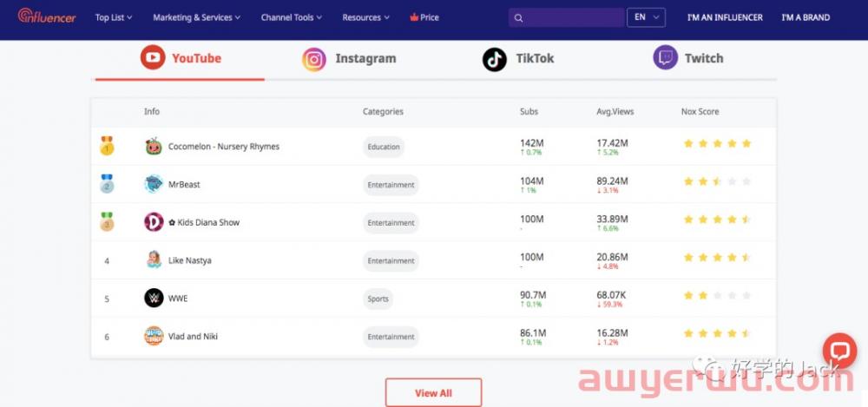Open Cocomelon - Nursery Rhymes channel

click(224, 147)
